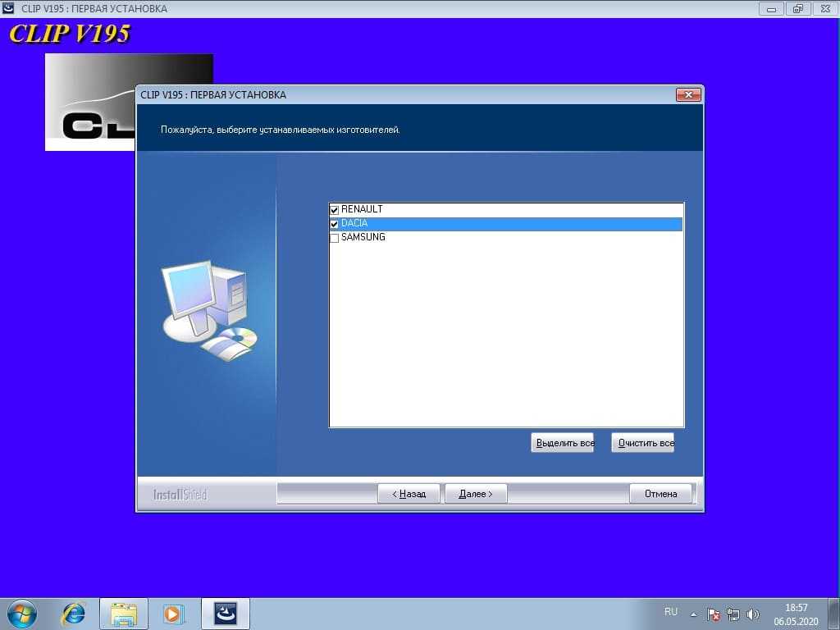This screenshot has height=630, width=840.
Task: Expand hidden tray icons arrow
Action: (693, 614)
